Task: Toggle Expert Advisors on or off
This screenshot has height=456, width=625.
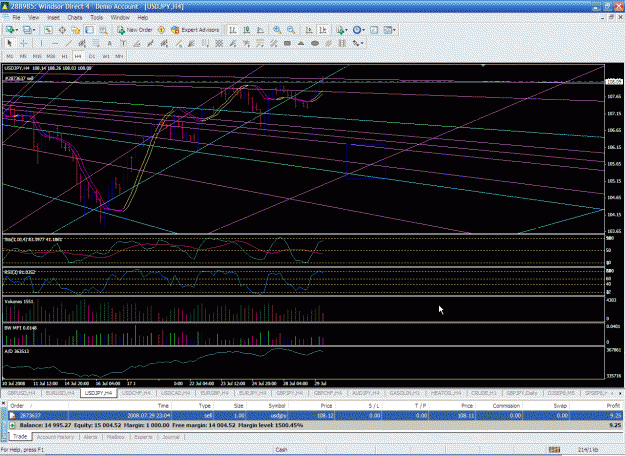Action: click(195, 30)
